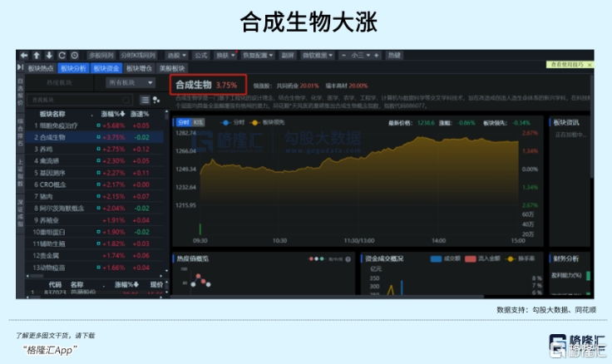This screenshot has width=612, height=364.
Task: Click the down arrow toolbar icon
Action: [49, 56]
